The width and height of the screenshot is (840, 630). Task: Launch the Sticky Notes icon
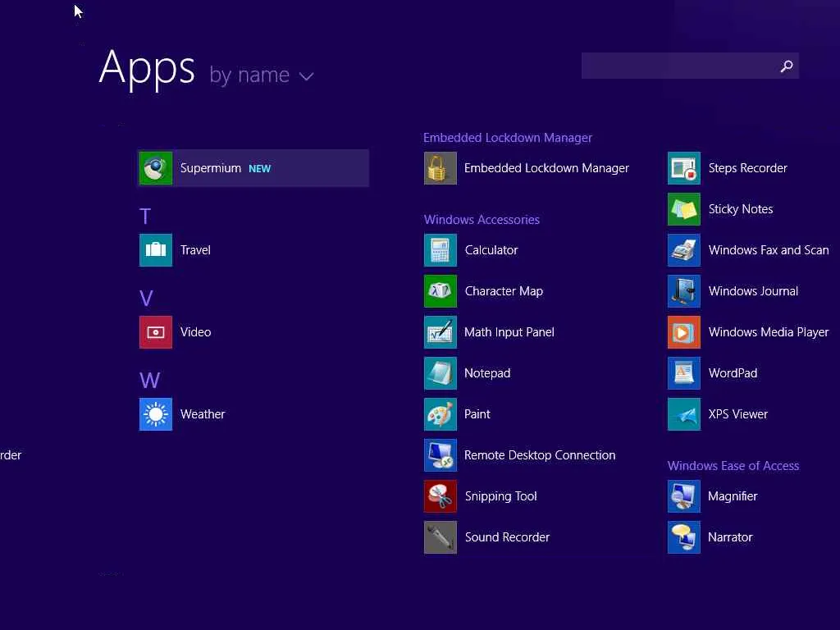tap(684, 209)
